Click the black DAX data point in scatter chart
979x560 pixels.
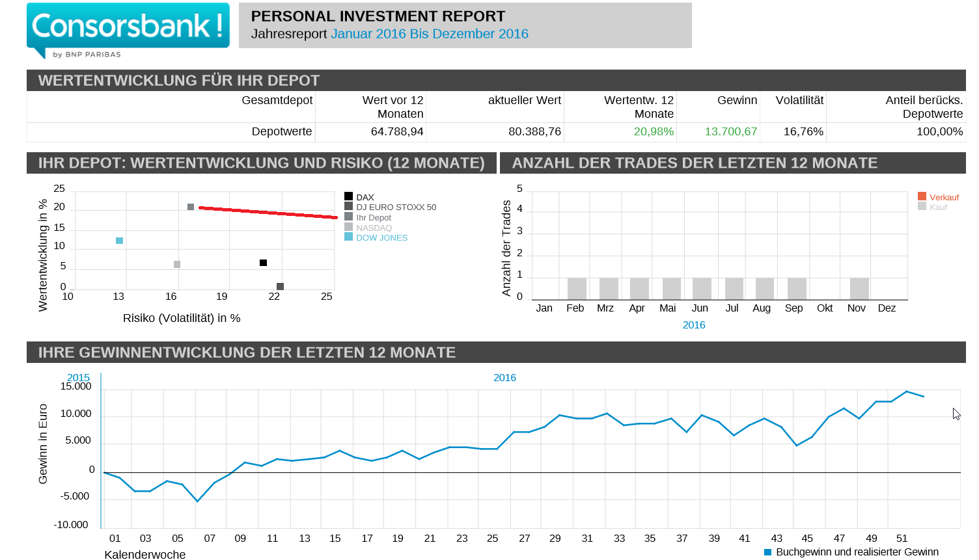point(263,263)
